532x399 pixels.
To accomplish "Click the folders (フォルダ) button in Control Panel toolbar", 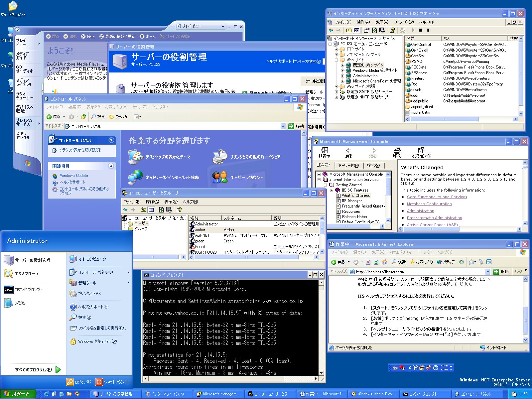I will [118, 117].
